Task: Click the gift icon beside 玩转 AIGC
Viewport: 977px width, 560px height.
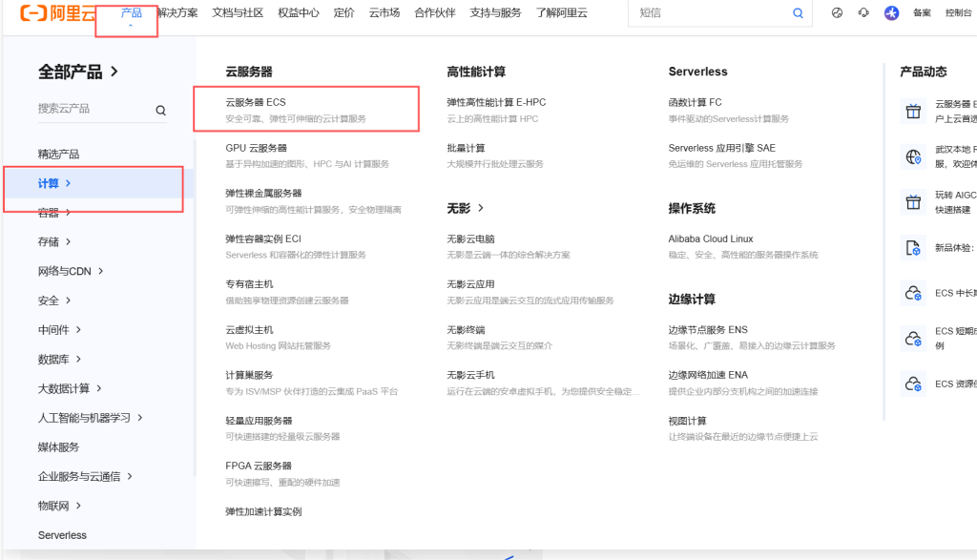Action: (x=913, y=202)
